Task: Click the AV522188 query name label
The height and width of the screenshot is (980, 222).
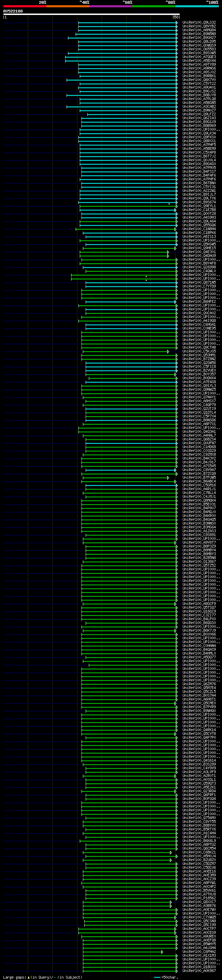Action: click(13, 11)
